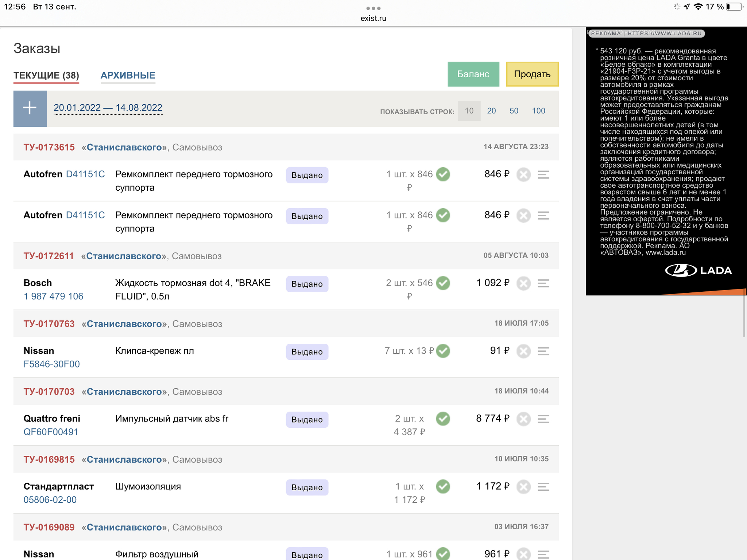Click green checkmark on Фильтр воздушный row
Screen dimensions: 747x560
click(443, 554)
